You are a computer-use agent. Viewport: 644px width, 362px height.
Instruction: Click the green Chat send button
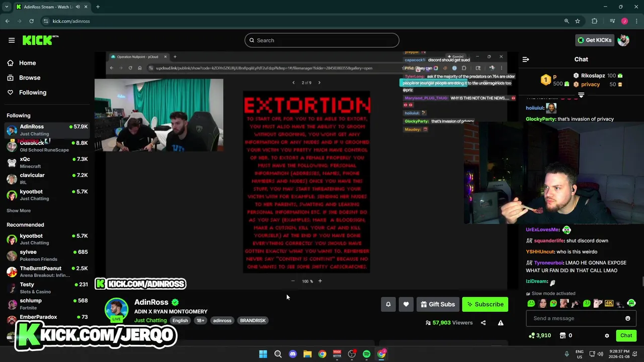[x=626, y=335]
